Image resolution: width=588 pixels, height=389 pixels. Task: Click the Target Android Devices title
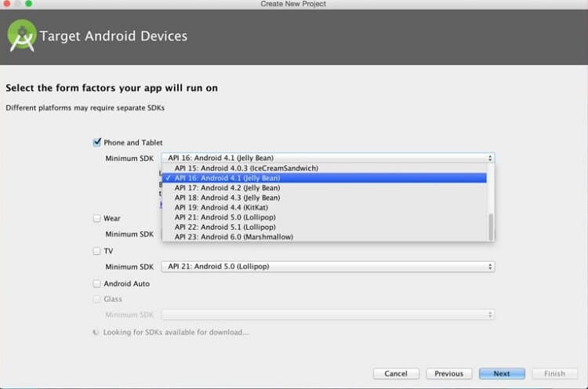click(114, 36)
